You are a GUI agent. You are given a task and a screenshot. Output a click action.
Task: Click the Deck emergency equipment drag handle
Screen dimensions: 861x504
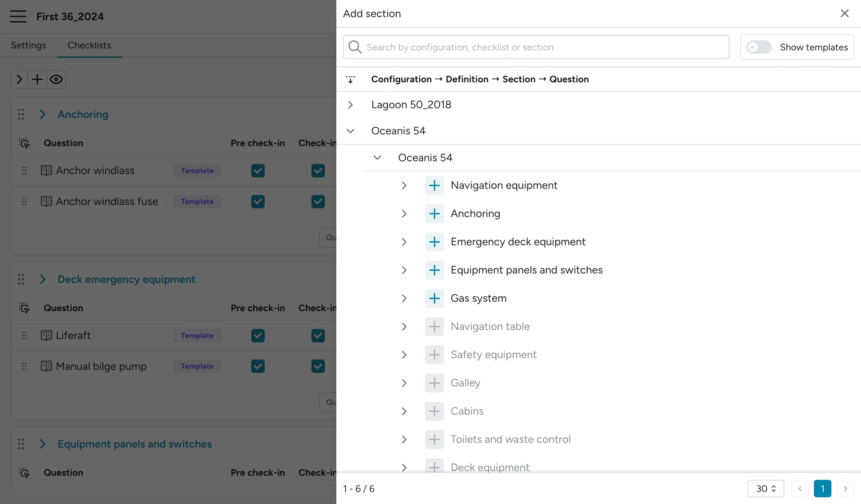(21, 280)
